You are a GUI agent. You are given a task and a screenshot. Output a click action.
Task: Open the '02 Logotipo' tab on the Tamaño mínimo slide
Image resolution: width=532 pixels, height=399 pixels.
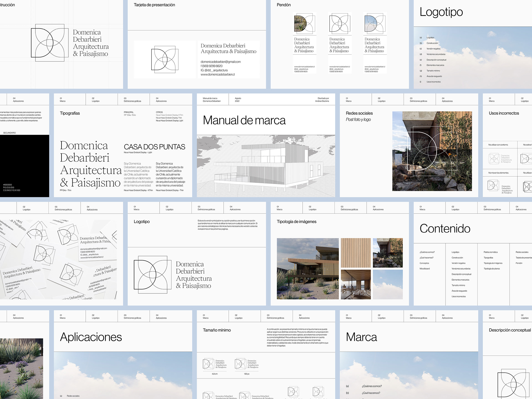[239, 317]
